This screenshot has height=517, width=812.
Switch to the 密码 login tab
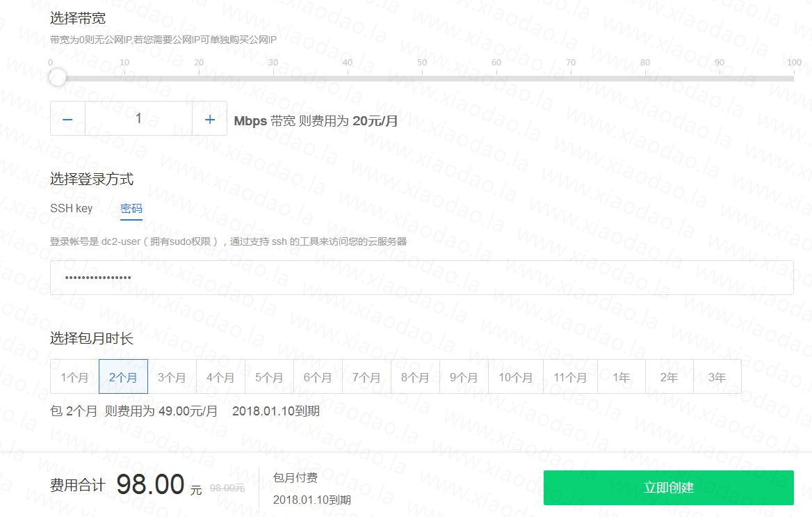coord(131,207)
